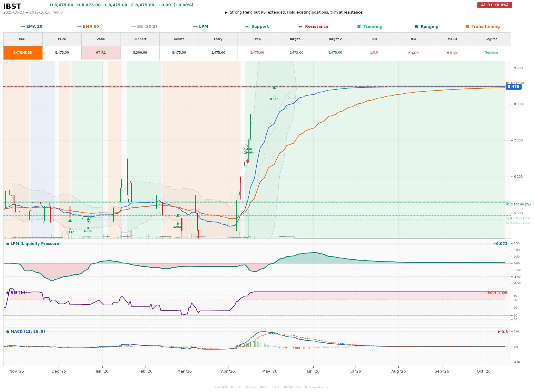Click the MACD reading ▼ 0.3
This screenshot has height=392, width=534.
click(503, 332)
